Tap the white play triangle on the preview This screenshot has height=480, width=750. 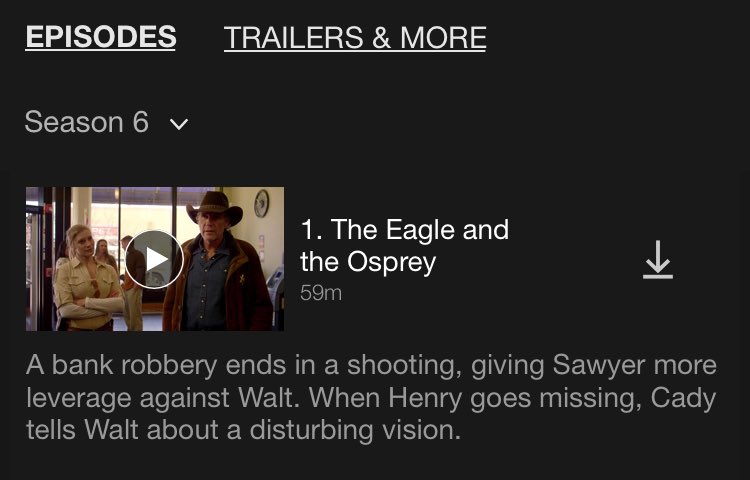(156, 259)
